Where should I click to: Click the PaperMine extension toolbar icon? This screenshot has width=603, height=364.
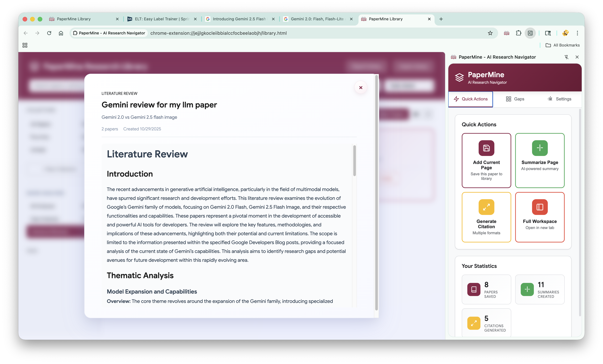click(x=506, y=33)
